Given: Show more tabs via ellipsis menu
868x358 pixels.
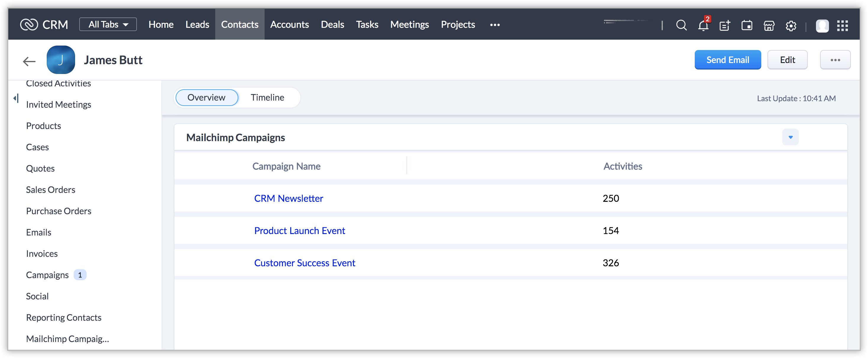Looking at the screenshot, I should 495,25.
